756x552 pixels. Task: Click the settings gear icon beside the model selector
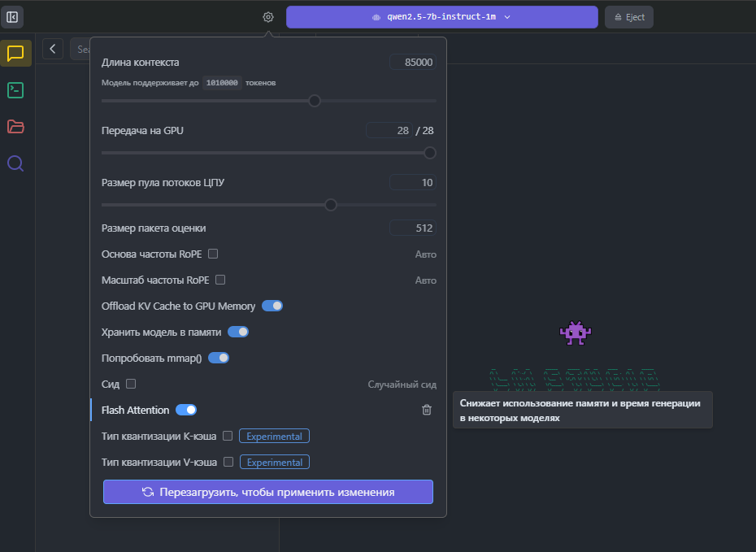point(268,17)
